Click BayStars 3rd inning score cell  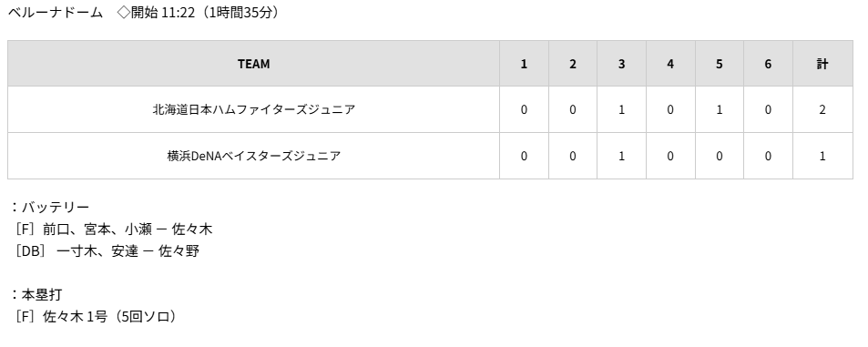point(621,156)
